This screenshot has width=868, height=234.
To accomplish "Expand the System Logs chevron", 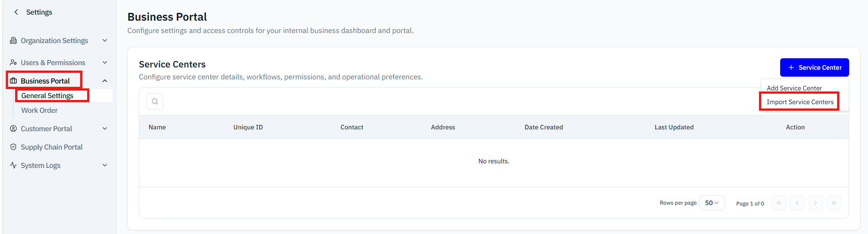I will coord(105,165).
